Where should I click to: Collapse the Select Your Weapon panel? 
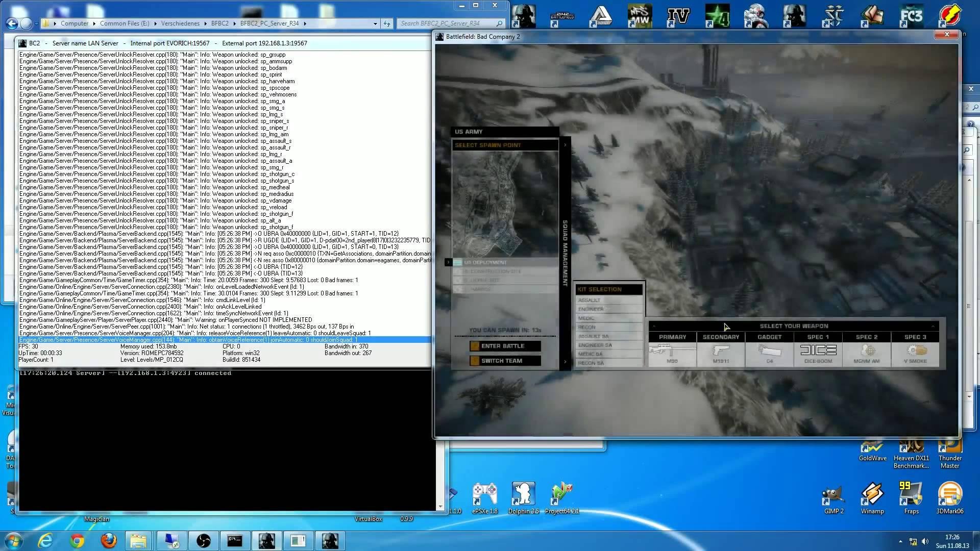[x=933, y=326]
